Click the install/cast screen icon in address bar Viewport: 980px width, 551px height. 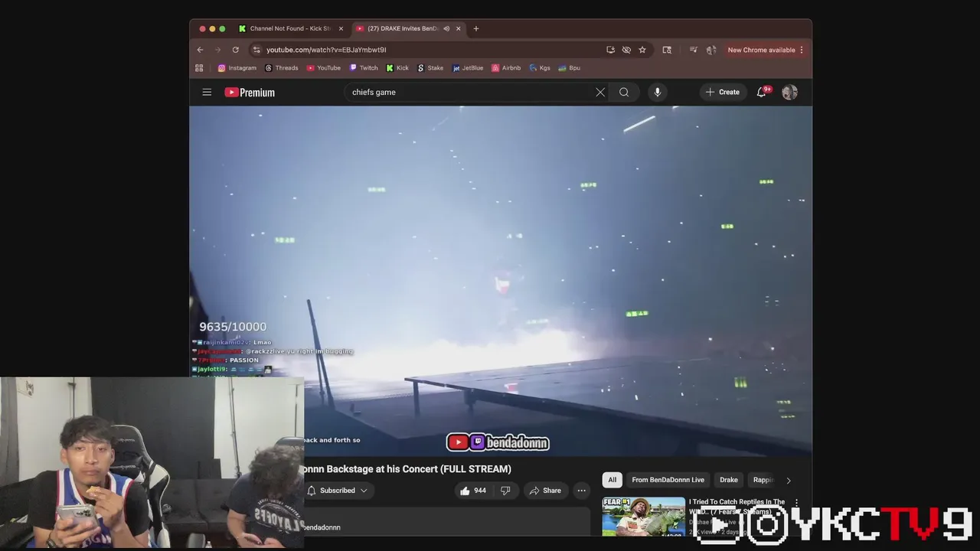click(610, 50)
